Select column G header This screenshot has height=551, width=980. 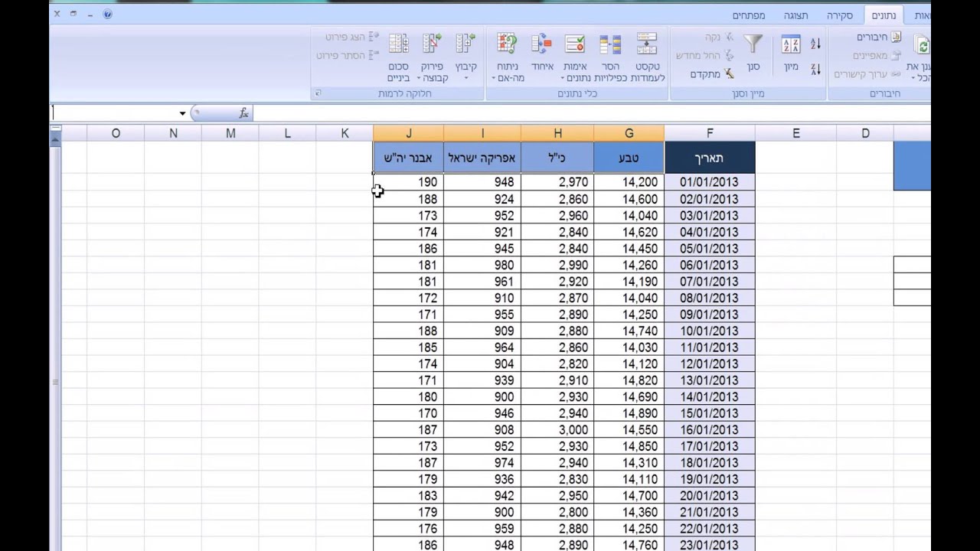(629, 133)
